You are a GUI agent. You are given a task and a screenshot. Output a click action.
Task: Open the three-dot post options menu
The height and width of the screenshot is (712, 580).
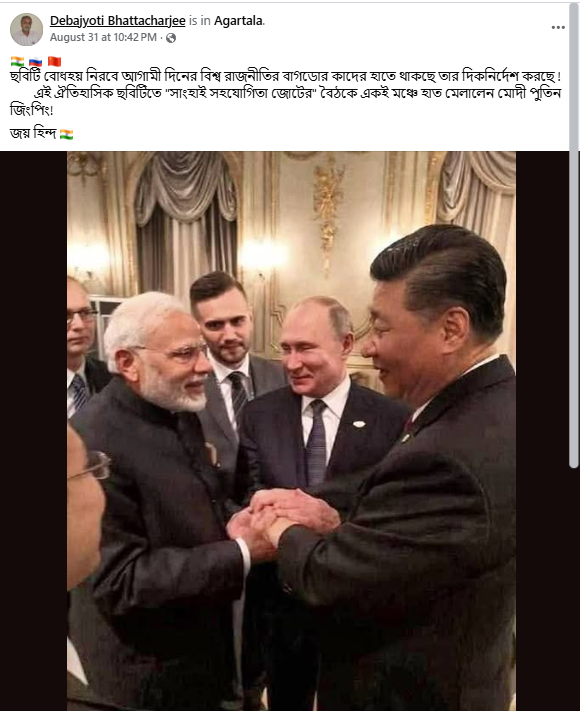point(558,27)
